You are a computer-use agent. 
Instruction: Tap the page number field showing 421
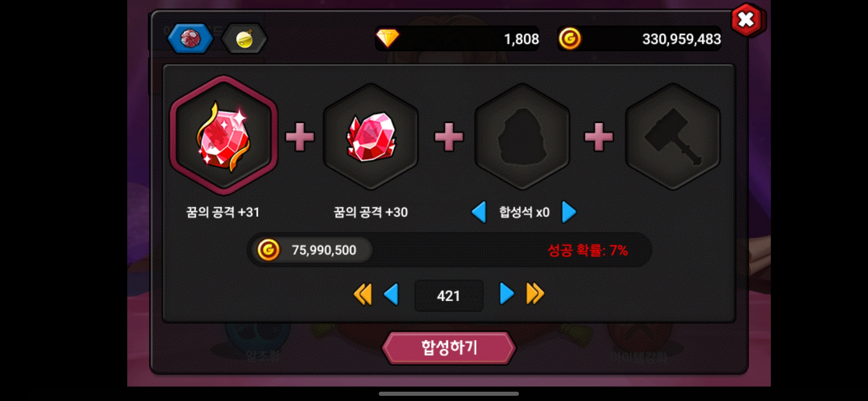(449, 296)
